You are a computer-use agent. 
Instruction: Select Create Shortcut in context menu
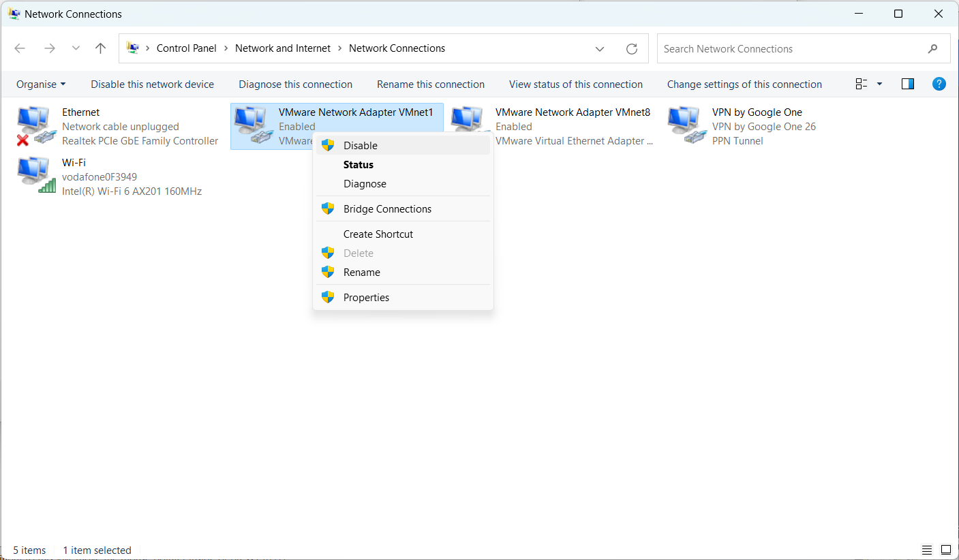[403, 234]
